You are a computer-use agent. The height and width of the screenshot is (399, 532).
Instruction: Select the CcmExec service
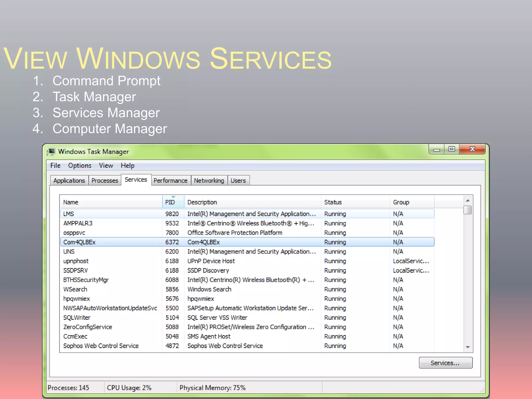(x=75, y=336)
